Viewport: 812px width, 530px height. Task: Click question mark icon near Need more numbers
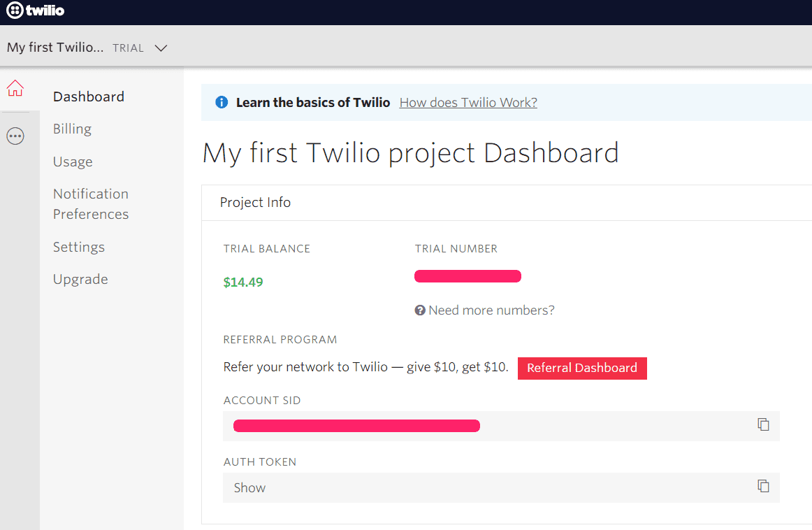coord(420,310)
